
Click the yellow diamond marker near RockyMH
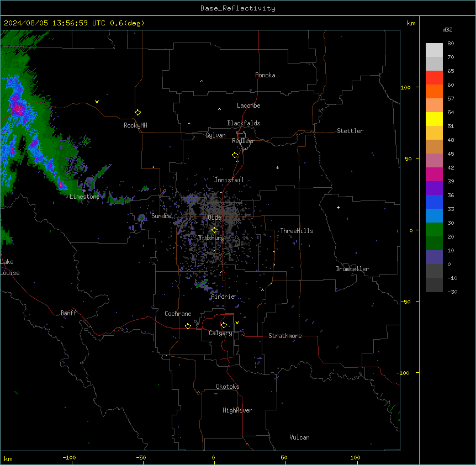(137, 113)
